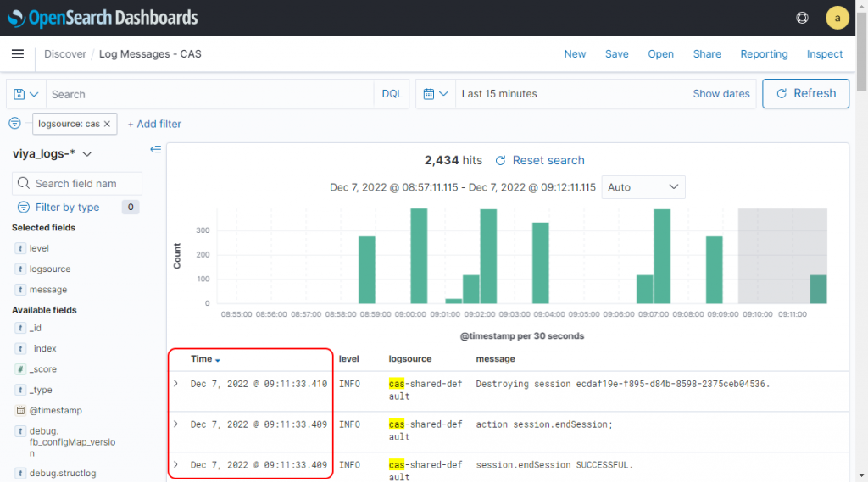Image resolution: width=868 pixels, height=482 pixels.
Task: Open the Filter by type options
Action: click(67, 208)
